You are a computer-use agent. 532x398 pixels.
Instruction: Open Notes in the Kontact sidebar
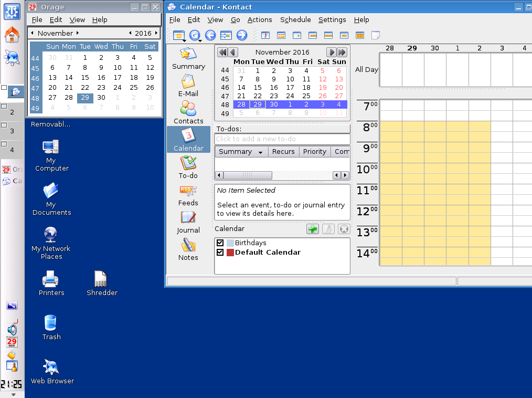coord(188,249)
